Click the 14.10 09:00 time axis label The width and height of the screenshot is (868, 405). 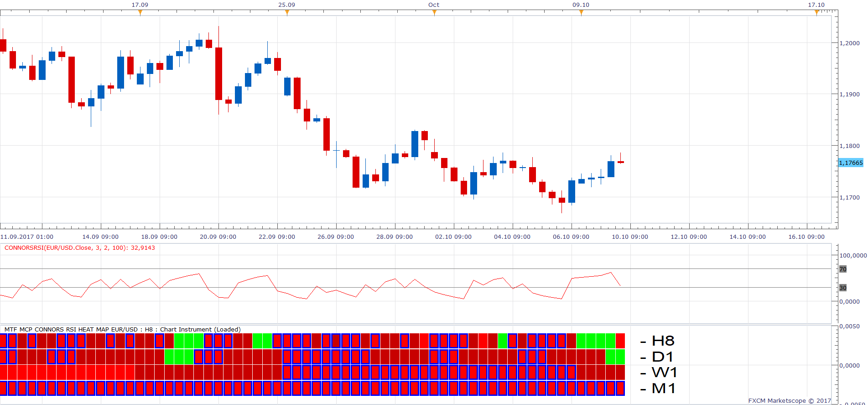748,237
